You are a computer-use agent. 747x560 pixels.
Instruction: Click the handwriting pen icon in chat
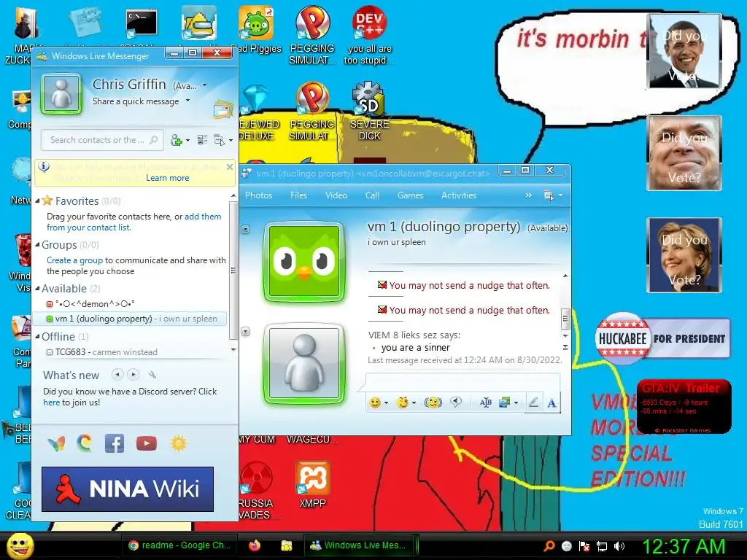pyautogui.click(x=533, y=402)
